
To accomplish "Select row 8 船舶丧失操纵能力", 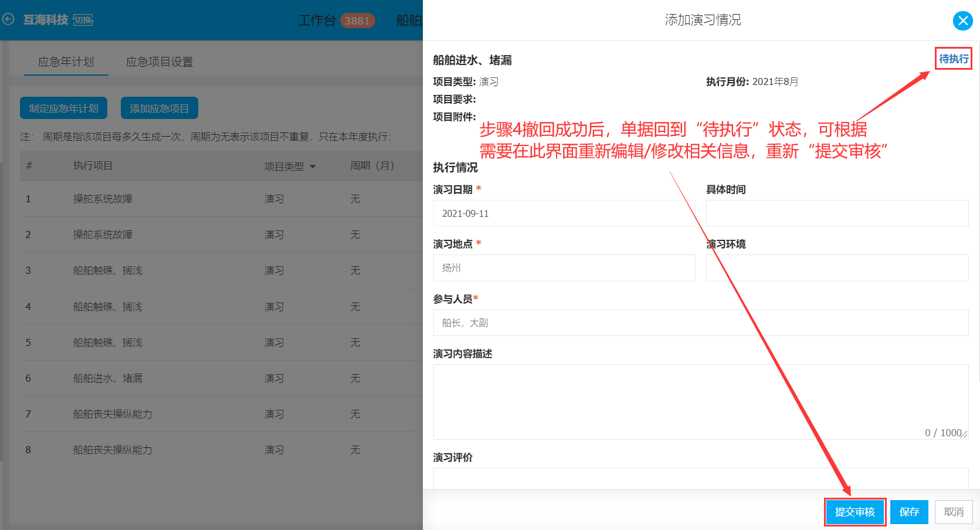I will tap(221, 450).
